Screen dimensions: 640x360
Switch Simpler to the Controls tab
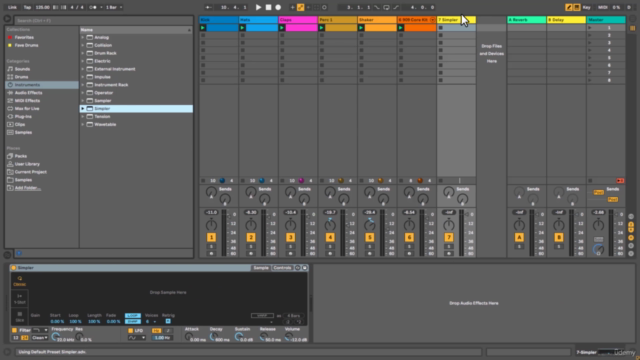click(x=282, y=268)
